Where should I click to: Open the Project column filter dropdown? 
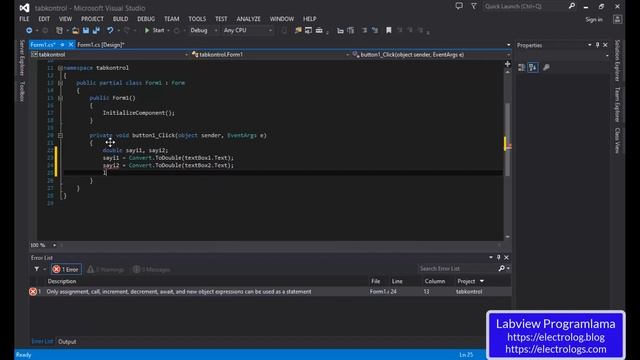[x=482, y=281]
